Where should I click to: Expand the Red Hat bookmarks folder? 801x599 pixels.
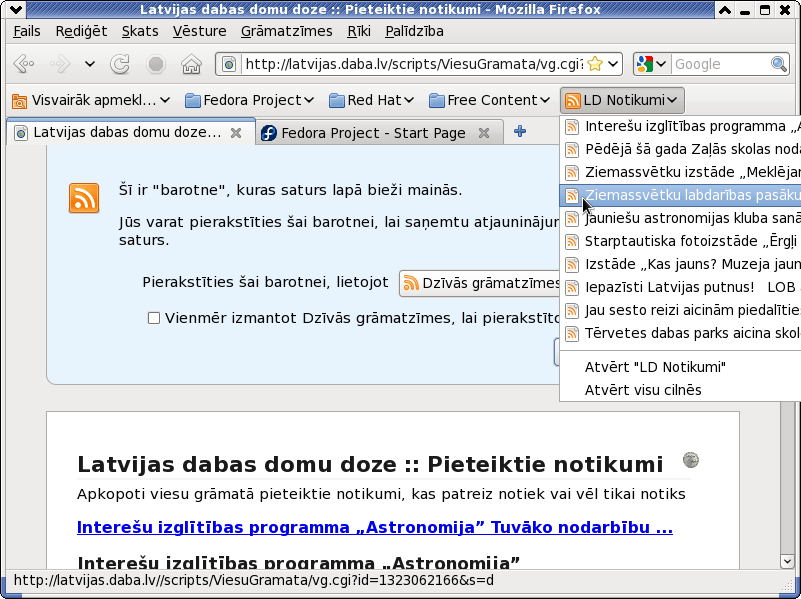[x=371, y=100]
